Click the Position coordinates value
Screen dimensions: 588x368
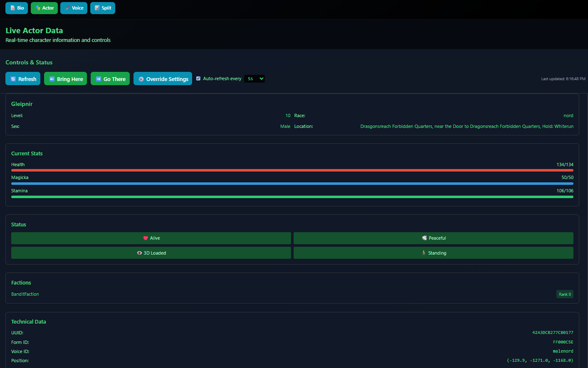click(540, 361)
